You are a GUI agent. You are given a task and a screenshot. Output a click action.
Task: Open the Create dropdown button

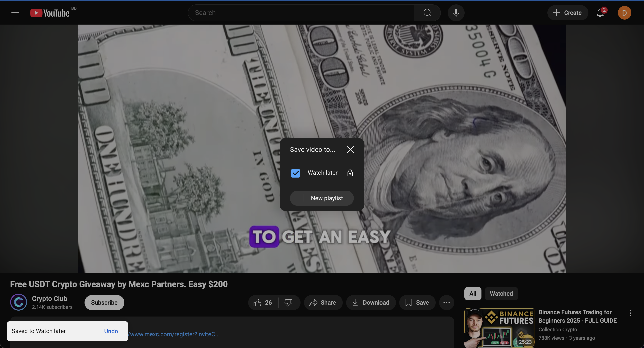pyautogui.click(x=568, y=13)
